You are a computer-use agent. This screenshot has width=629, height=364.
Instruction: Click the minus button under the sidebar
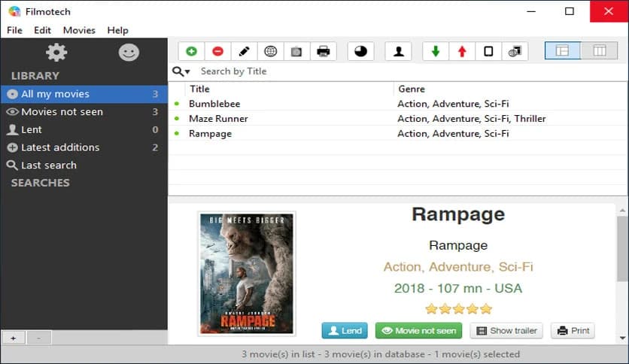point(38,338)
